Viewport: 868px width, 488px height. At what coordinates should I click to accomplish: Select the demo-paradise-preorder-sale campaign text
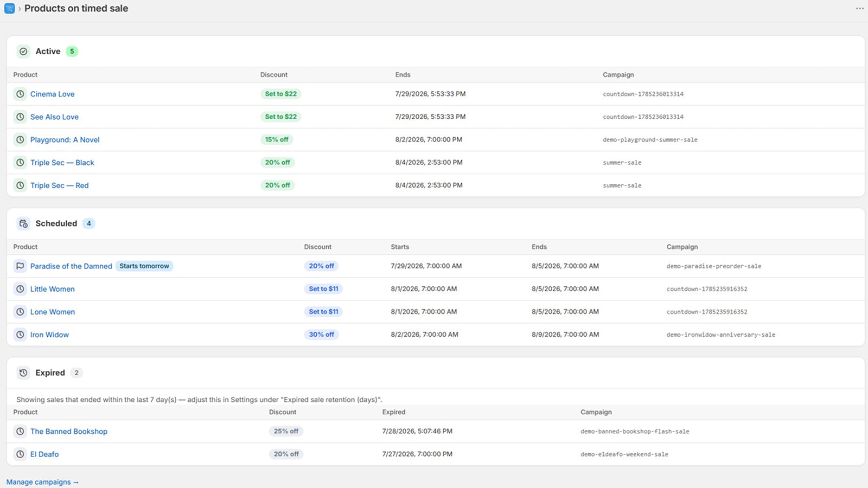[714, 266]
